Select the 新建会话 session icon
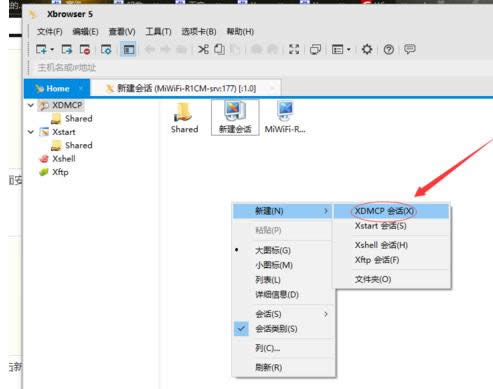 click(x=235, y=117)
